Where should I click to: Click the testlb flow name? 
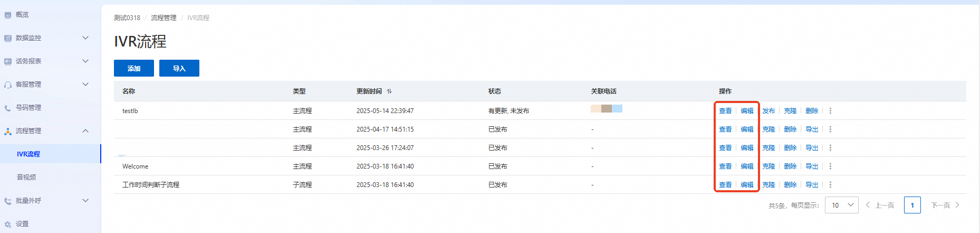tap(130, 111)
